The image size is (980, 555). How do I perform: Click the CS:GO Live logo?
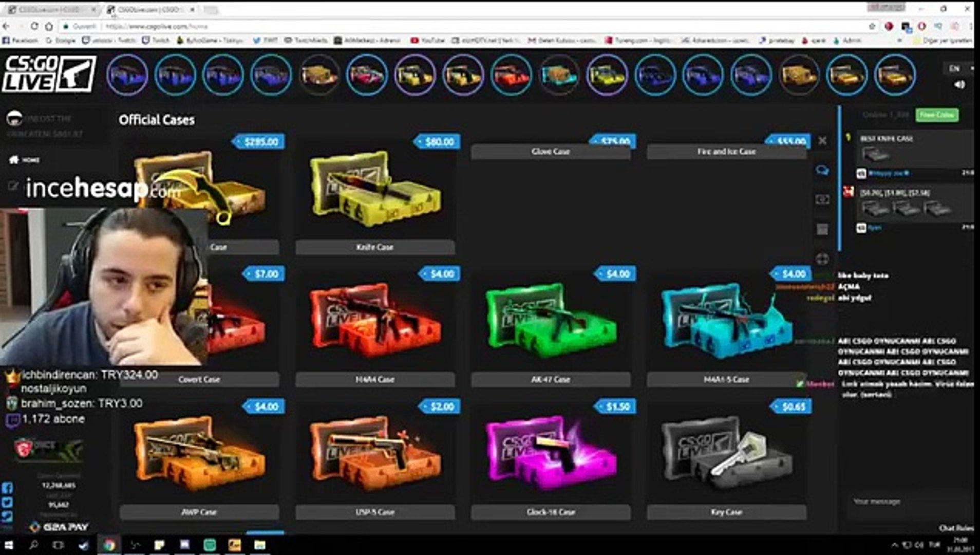tap(49, 75)
